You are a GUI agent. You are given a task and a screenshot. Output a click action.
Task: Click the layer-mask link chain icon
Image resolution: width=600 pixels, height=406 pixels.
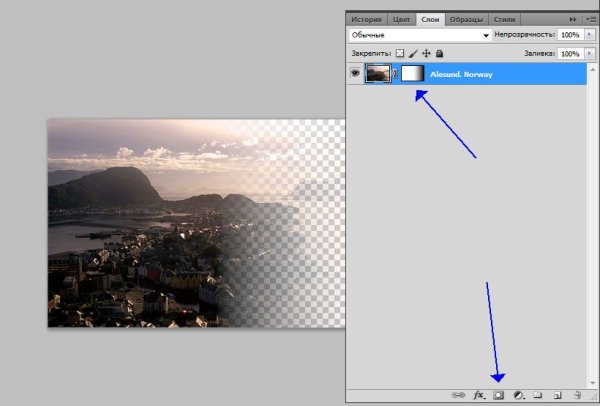click(x=396, y=74)
